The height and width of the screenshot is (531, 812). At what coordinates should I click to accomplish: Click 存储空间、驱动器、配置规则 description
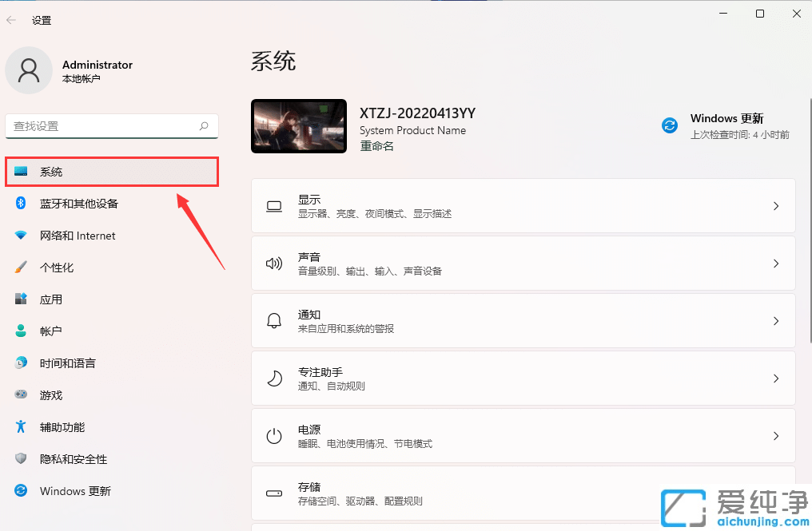[x=360, y=501]
